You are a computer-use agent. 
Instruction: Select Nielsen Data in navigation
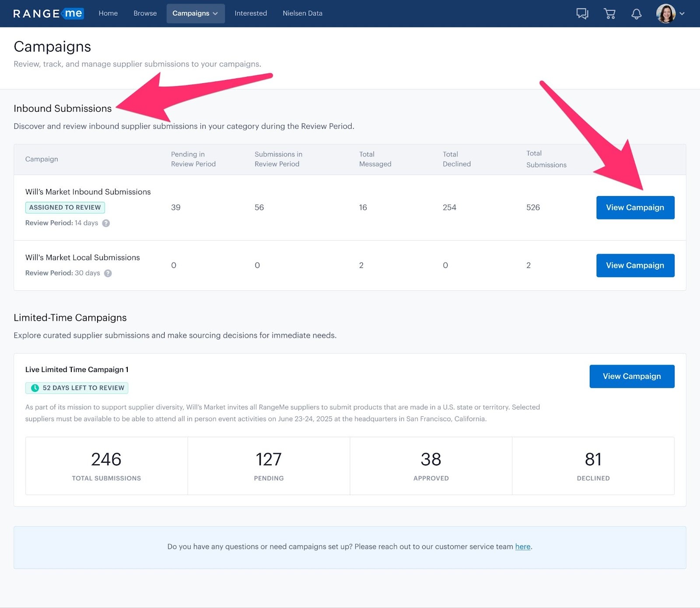click(x=302, y=14)
